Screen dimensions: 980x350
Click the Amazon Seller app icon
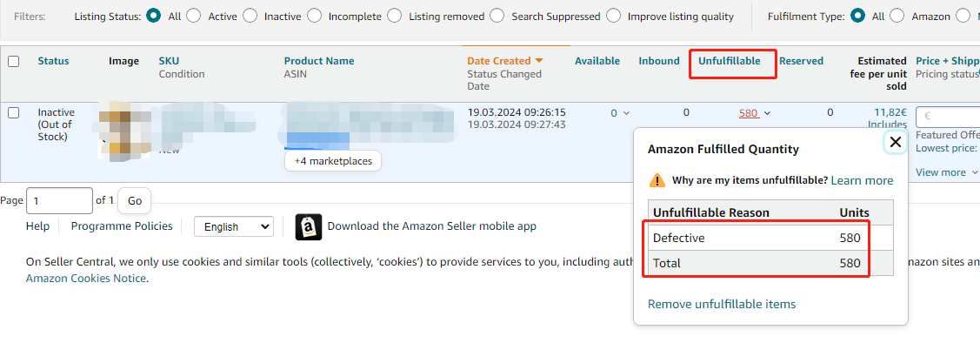309,226
